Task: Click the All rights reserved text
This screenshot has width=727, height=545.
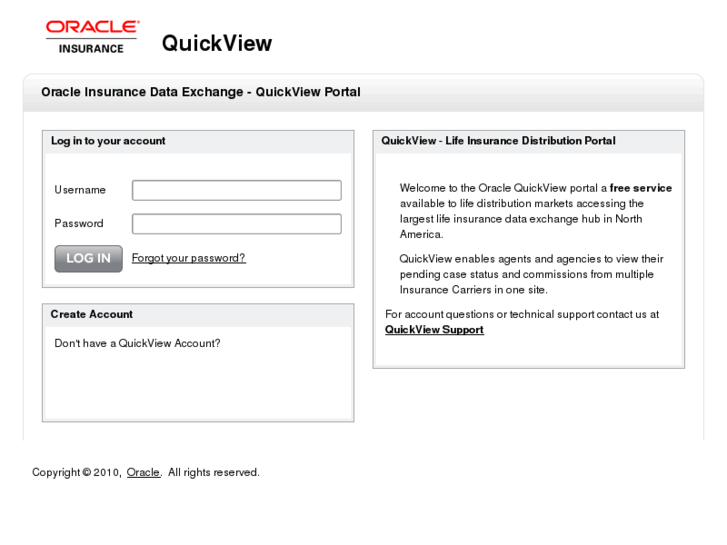Action: pos(214,472)
